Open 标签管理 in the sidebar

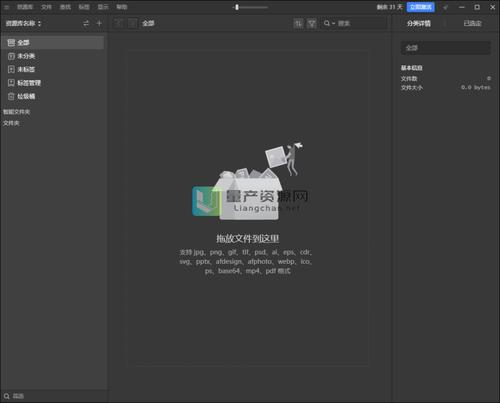[x=53, y=83]
